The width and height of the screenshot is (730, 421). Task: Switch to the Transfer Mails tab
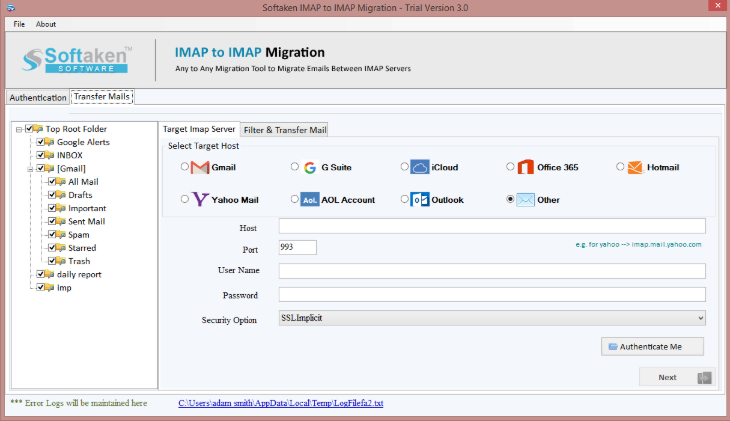pyautogui.click(x=102, y=96)
